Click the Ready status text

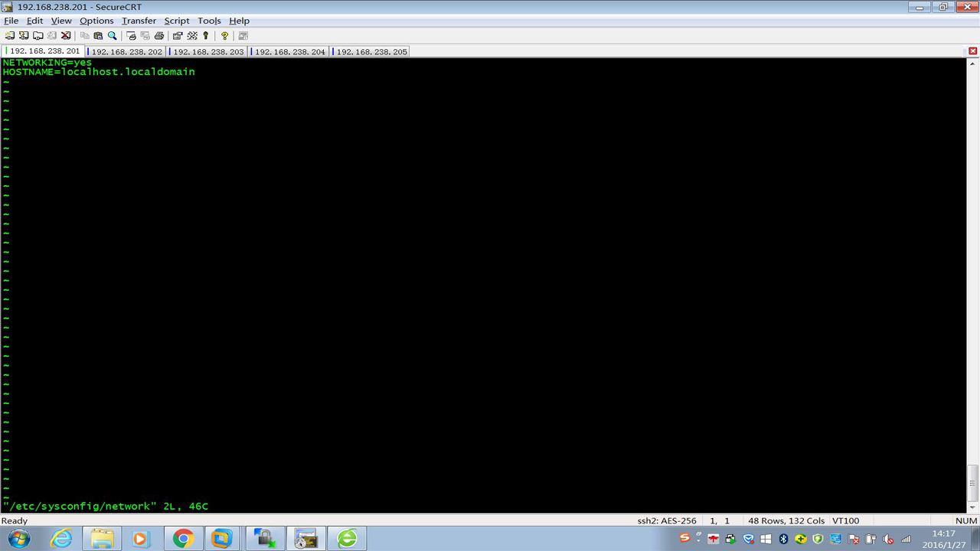point(15,521)
